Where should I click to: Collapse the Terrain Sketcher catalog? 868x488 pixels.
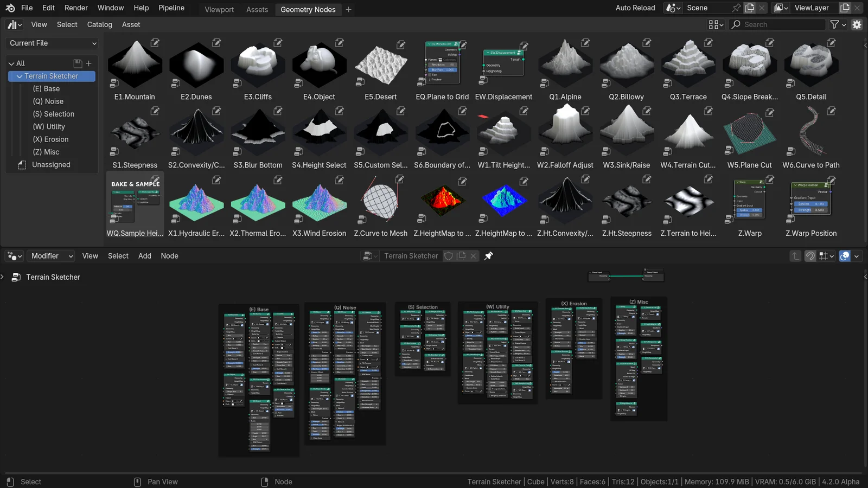click(x=20, y=76)
